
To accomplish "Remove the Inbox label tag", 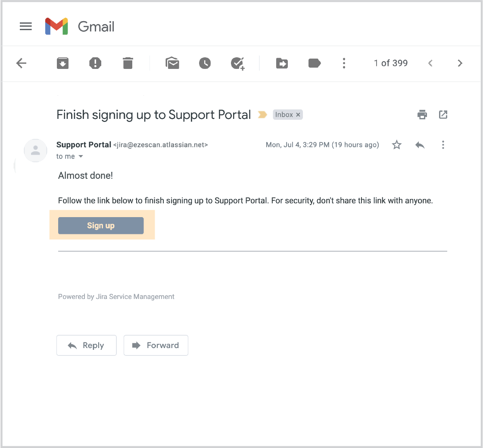I will click(x=298, y=115).
